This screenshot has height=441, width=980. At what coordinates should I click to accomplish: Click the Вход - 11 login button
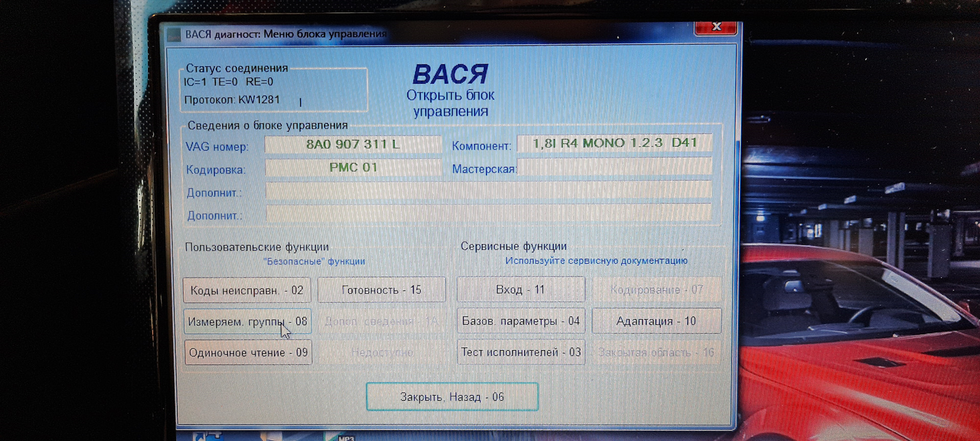[x=521, y=289]
